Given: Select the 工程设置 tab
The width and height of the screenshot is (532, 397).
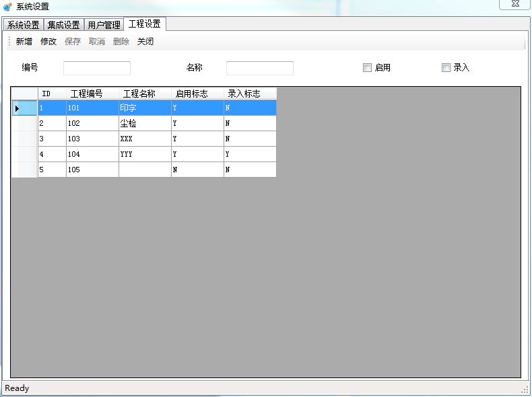Looking at the screenshot, I should click(x=144, y=24).
